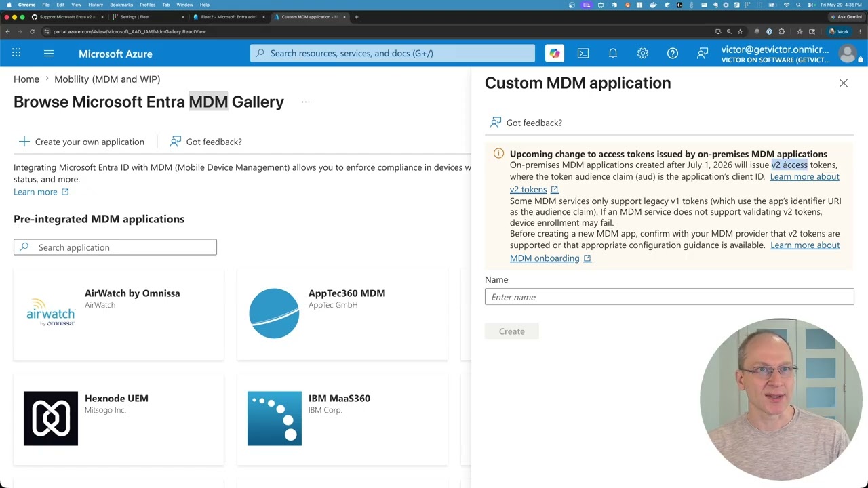Open the ellipsis menu beside Gallery title

click(306, 102)
